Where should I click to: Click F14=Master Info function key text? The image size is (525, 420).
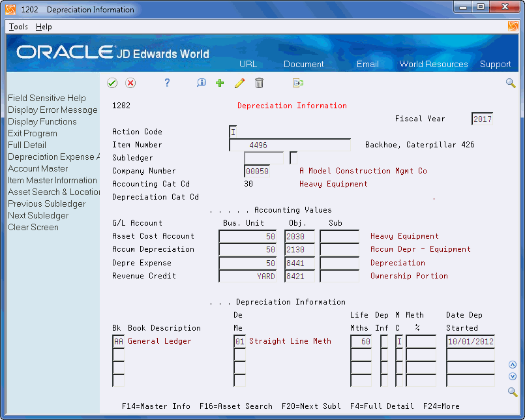pos(156,406)
